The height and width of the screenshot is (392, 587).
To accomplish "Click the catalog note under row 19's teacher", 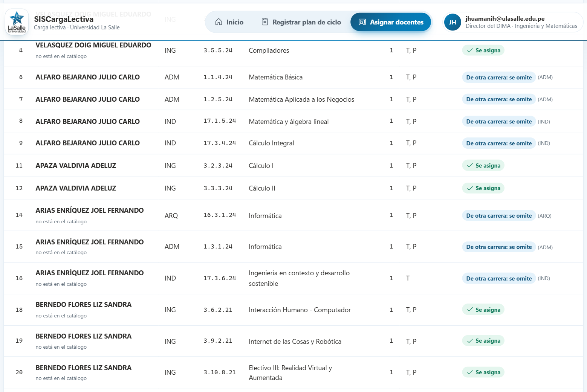I will 61,347.
